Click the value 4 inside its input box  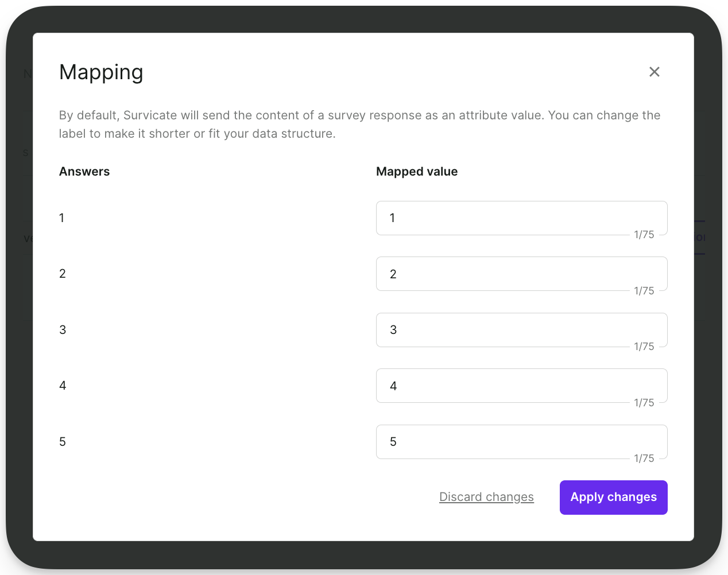393,386
